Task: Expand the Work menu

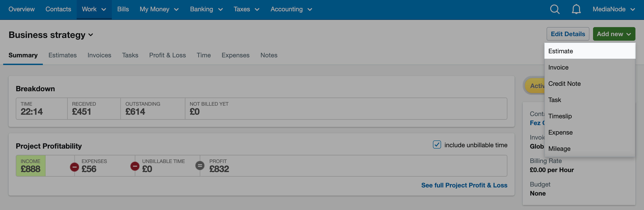Action: (x=94, y=9)
